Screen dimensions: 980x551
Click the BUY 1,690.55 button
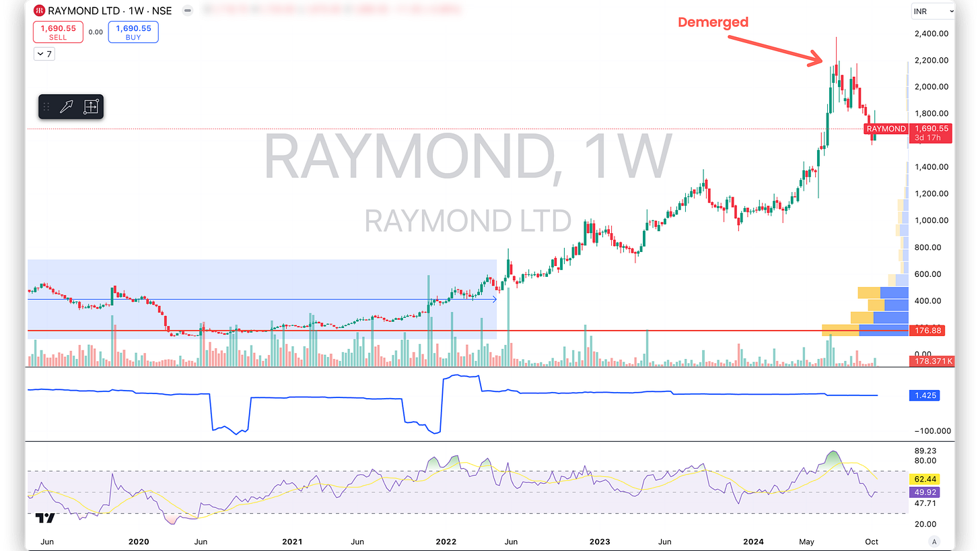133,32
